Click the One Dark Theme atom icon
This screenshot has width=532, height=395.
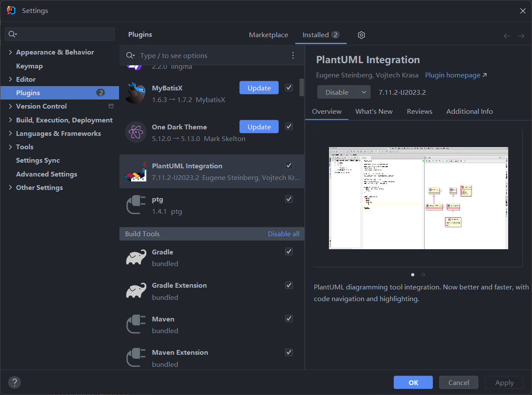[135, 132]
